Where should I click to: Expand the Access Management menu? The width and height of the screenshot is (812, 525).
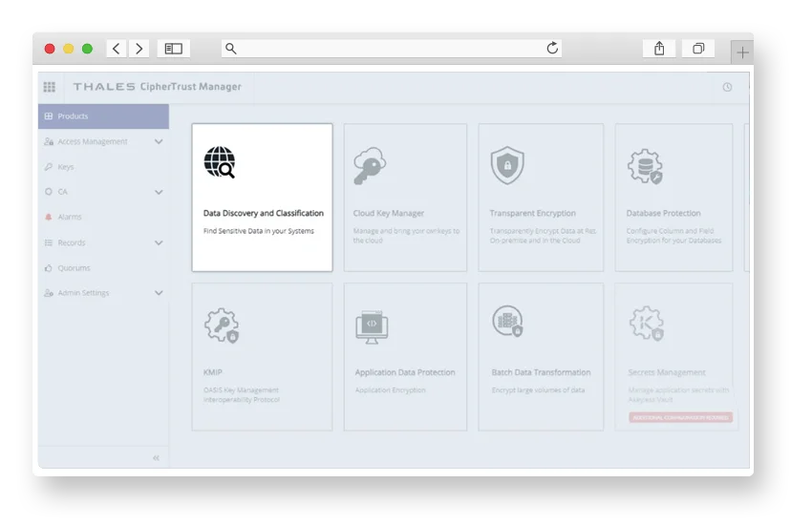pos(159,142)
